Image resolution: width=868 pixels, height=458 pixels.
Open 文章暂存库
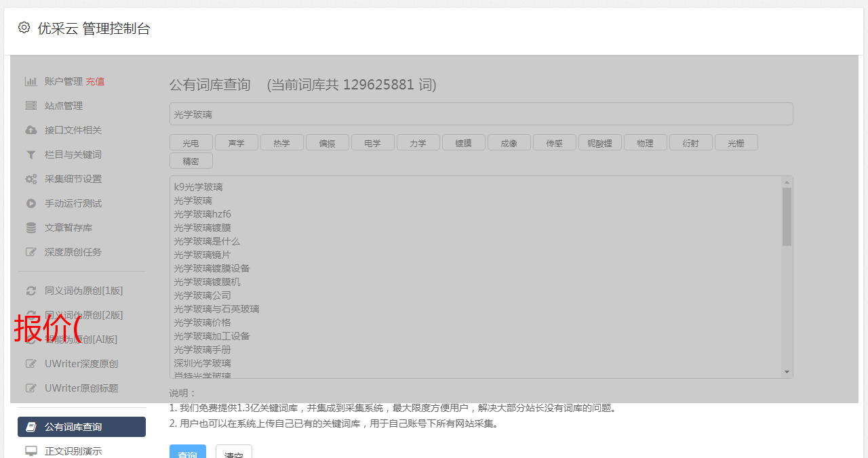68,228
